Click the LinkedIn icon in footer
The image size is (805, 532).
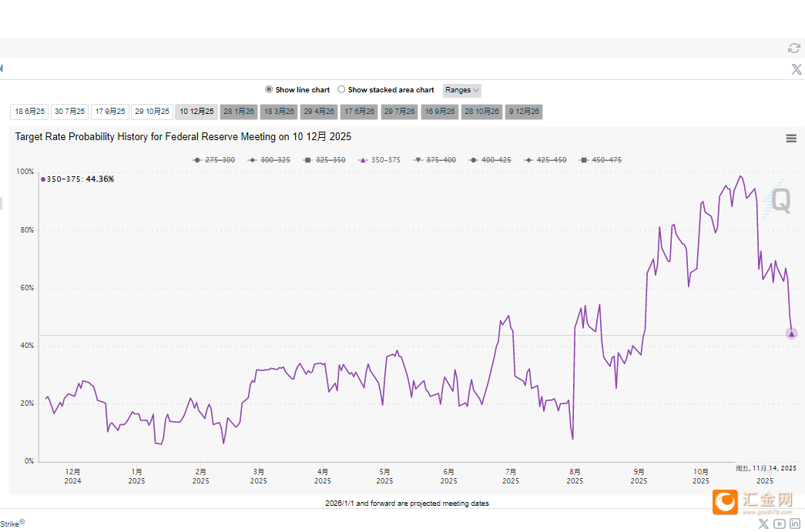(794, 524)
